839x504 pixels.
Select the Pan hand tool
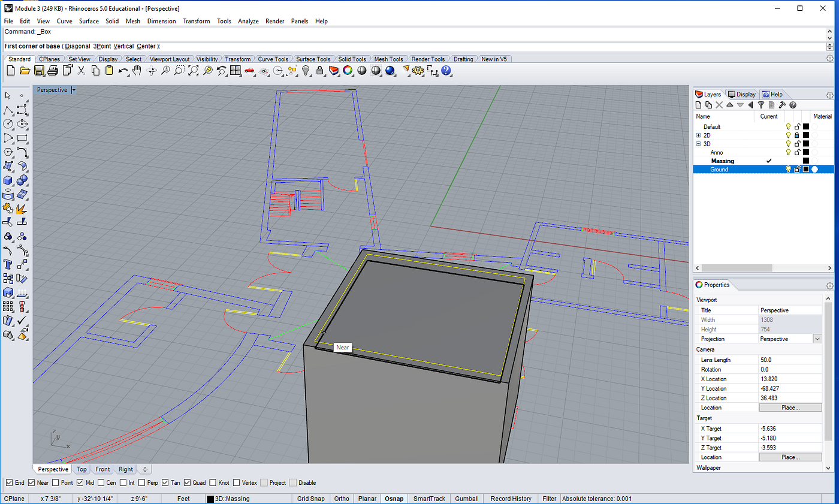(137, 71)
